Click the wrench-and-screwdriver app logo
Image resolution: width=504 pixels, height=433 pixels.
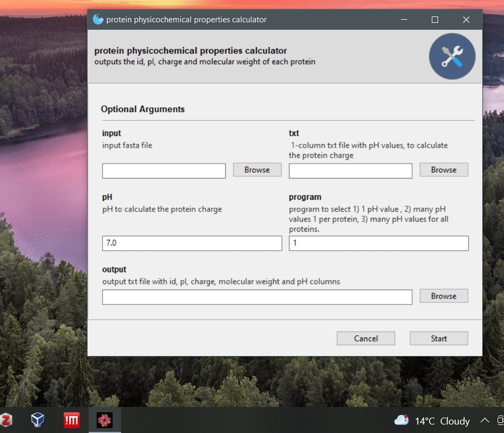coord(452,56)
